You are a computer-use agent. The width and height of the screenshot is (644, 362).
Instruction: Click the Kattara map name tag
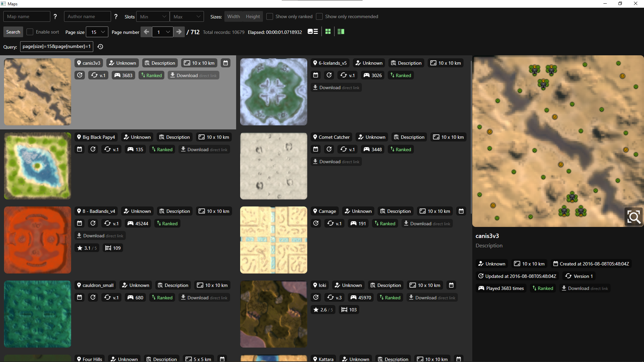(x=323, y=359)
